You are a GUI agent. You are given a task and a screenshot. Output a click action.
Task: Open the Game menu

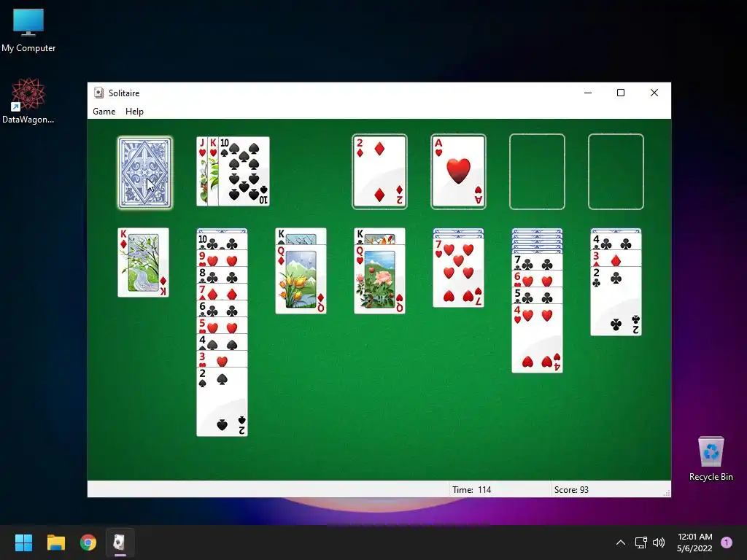click(104, 112)
